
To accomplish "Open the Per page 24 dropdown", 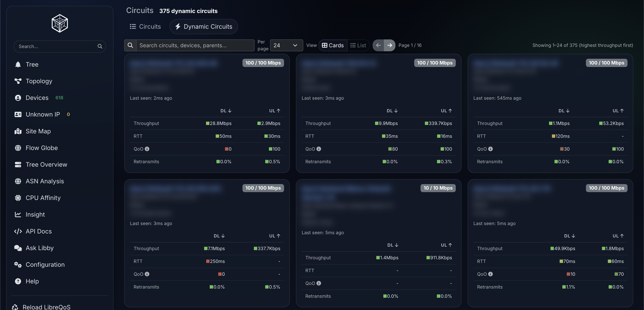I will 287,45.
